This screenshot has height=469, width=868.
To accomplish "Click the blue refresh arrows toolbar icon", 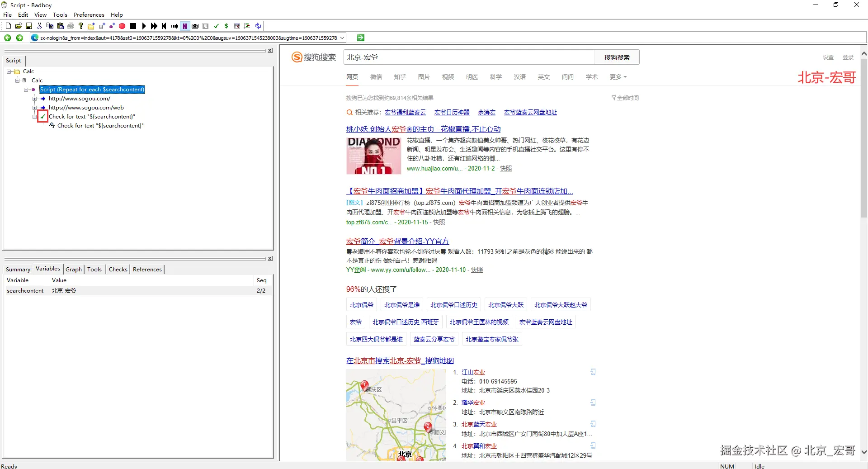I will click(x=258, y=26).
